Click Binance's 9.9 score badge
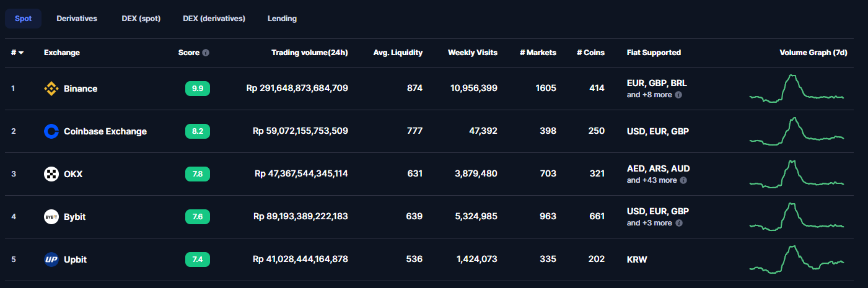The image size is (868, 288). point(198,89)
